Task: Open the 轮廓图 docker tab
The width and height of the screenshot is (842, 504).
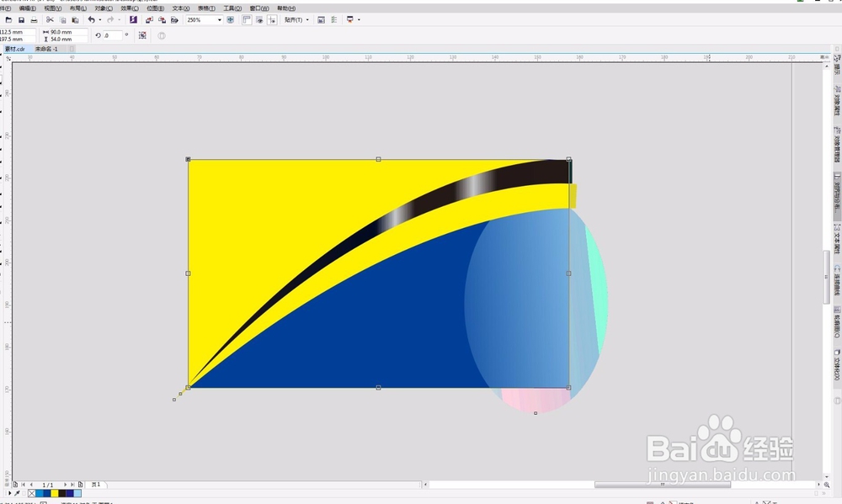Action: tap(837, 322)
